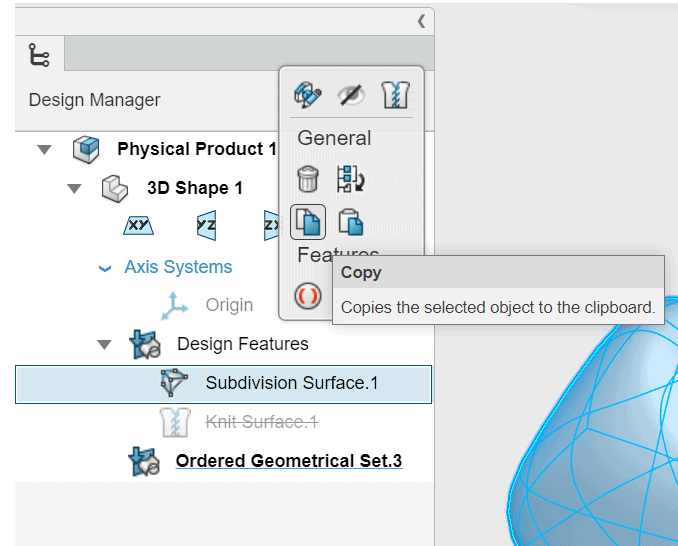Toggle Hide/Show with the crossed eye icon
678x546 pixels.
pos(351,95)
